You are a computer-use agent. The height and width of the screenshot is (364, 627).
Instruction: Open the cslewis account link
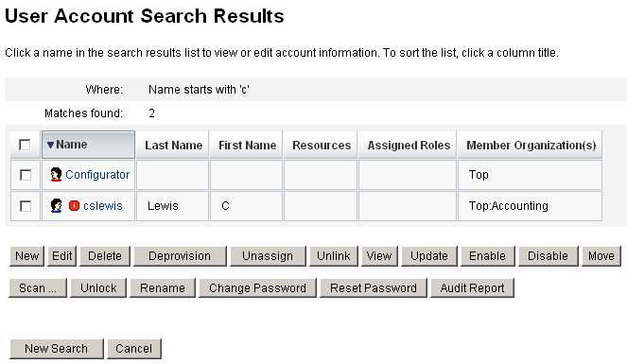pos(103,206)
